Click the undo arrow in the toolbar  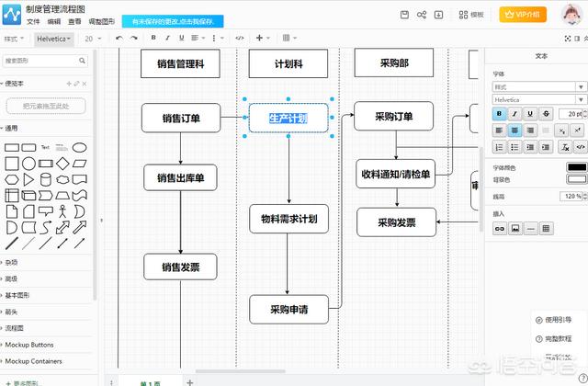[119, 38]
